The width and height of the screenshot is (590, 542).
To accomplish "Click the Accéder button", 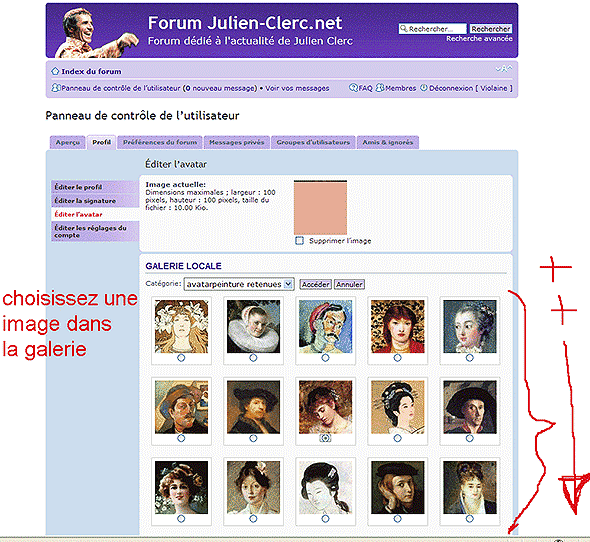I will click(316, 284).
